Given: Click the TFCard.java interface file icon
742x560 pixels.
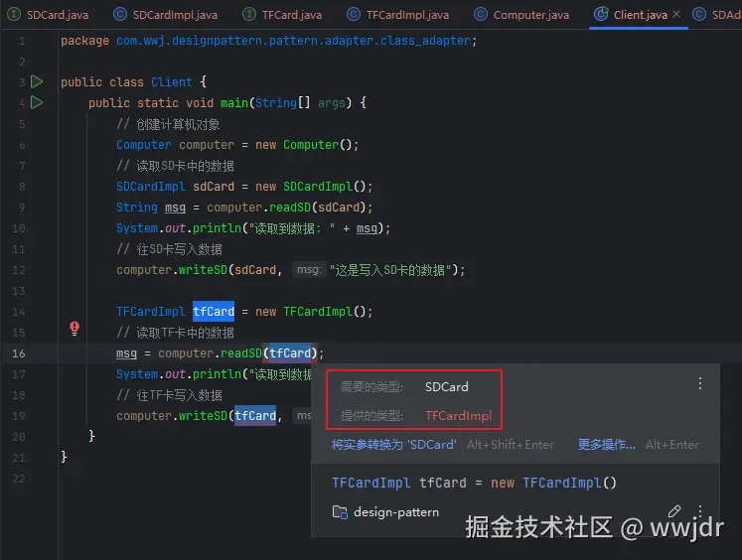Looking at the screenshot, I should pos(249,15).
